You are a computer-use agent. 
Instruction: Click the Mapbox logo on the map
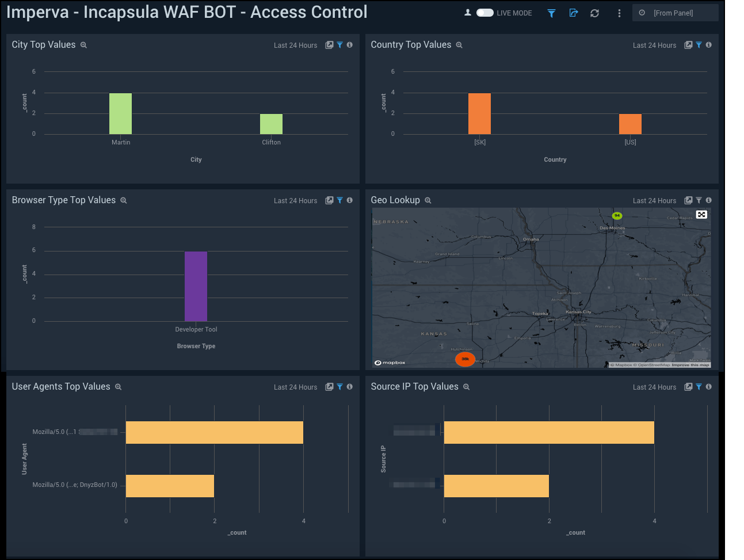(x=390, y=363)
